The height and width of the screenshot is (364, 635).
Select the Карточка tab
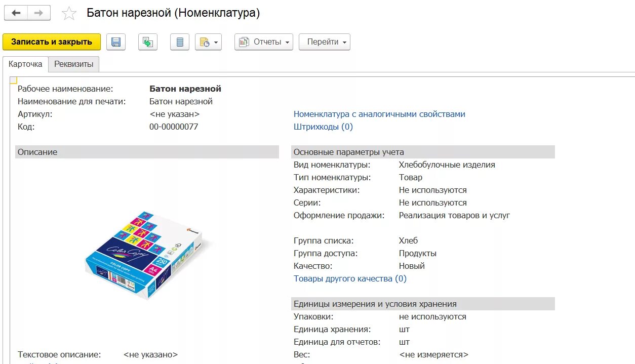tap(25, 64)
